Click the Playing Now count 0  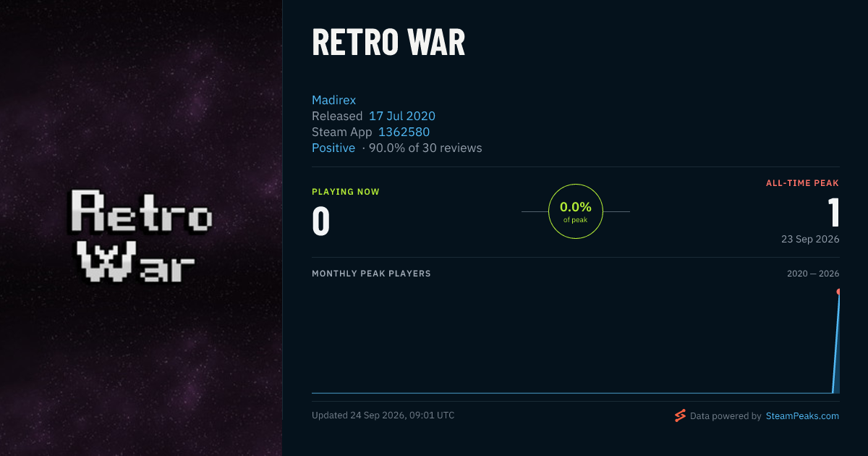click(321, 221)
